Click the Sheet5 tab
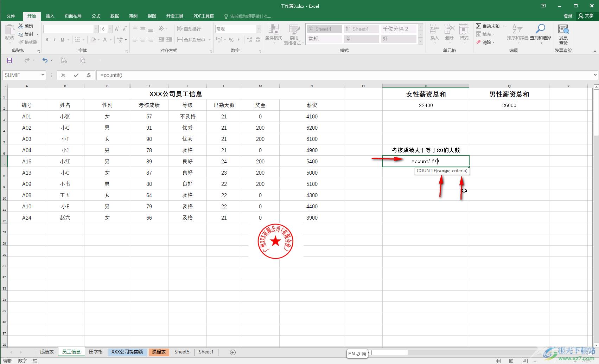This screenshot has width=599, height=364. click(x=182, y=352)
